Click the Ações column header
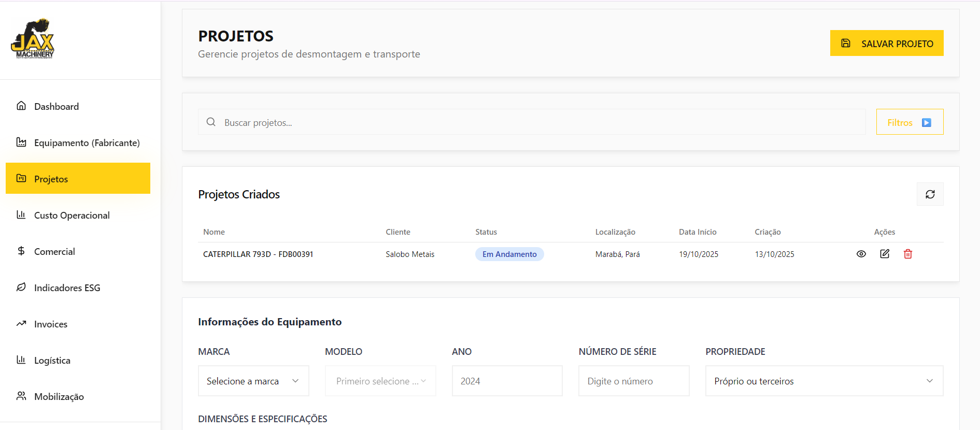 885,232
